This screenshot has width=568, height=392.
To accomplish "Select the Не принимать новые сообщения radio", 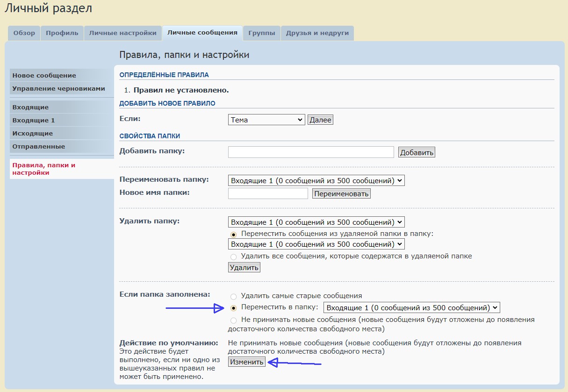I will pos(234,320).
